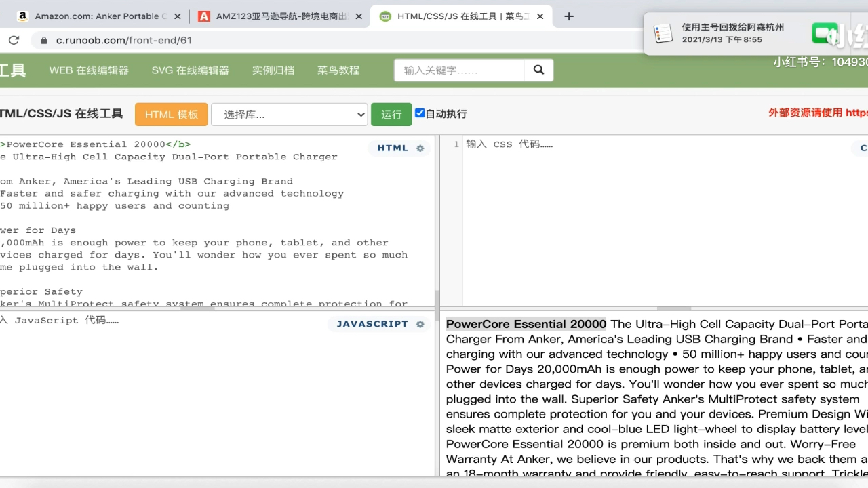Click into the CSS code editor

[x=665, y=220]
